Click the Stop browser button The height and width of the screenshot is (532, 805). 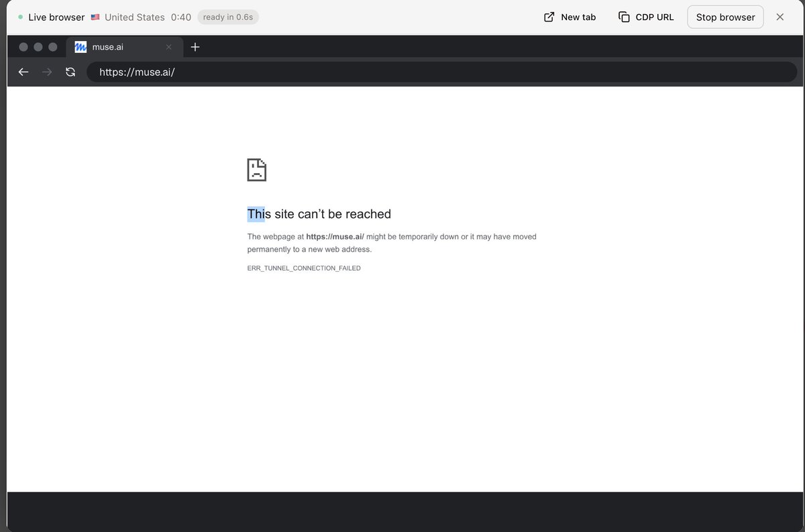point(725,17)
